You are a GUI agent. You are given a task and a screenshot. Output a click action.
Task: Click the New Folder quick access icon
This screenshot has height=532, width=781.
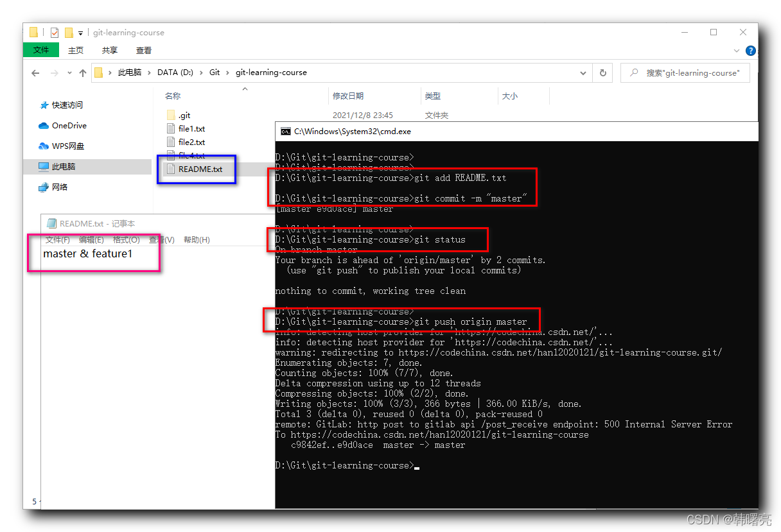[x=69, y=33]
